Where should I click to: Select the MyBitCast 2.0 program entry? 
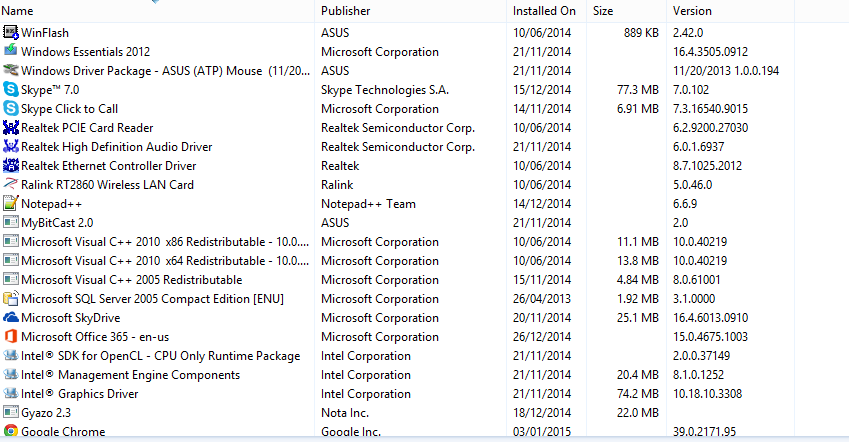[x=56, y=223]
